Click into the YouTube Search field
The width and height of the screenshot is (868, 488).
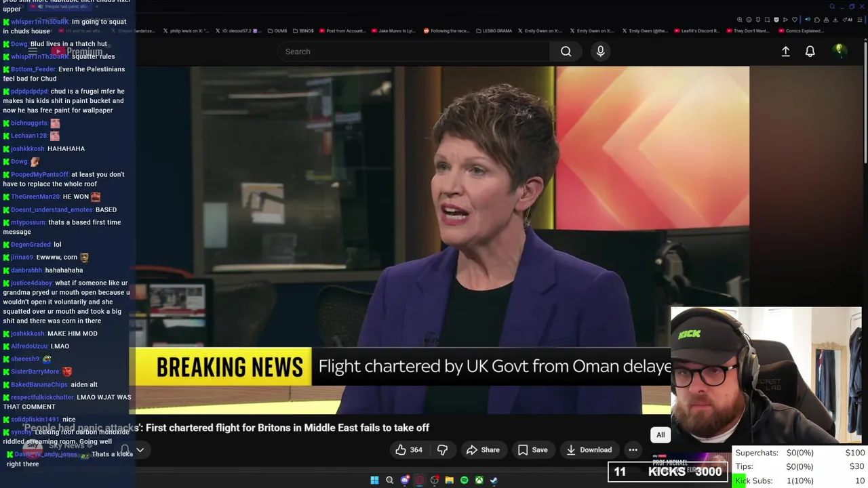click(x=414, y=52)
